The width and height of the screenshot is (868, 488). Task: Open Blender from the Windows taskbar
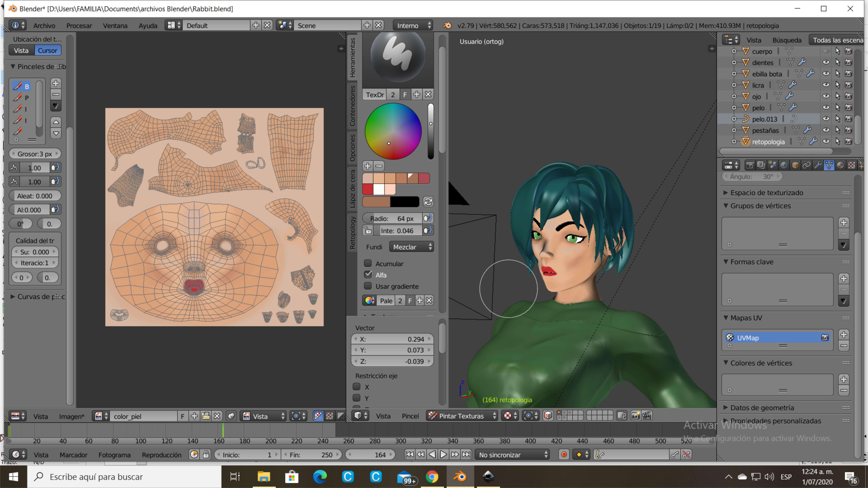(x=460, y=477)
